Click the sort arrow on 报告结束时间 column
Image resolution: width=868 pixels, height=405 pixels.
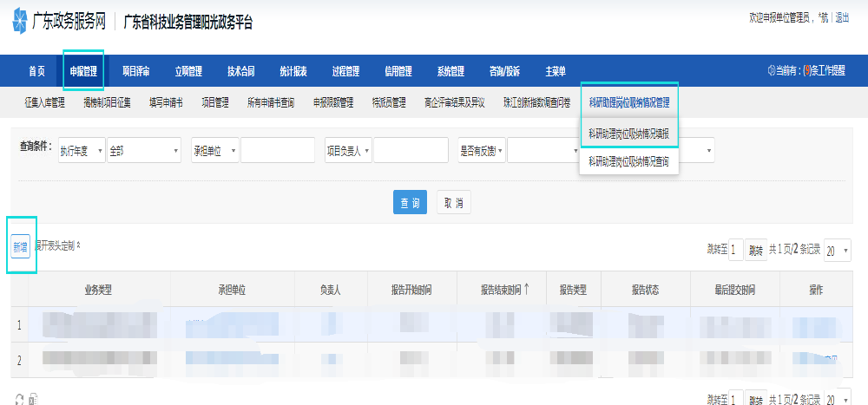pos(526,290)
